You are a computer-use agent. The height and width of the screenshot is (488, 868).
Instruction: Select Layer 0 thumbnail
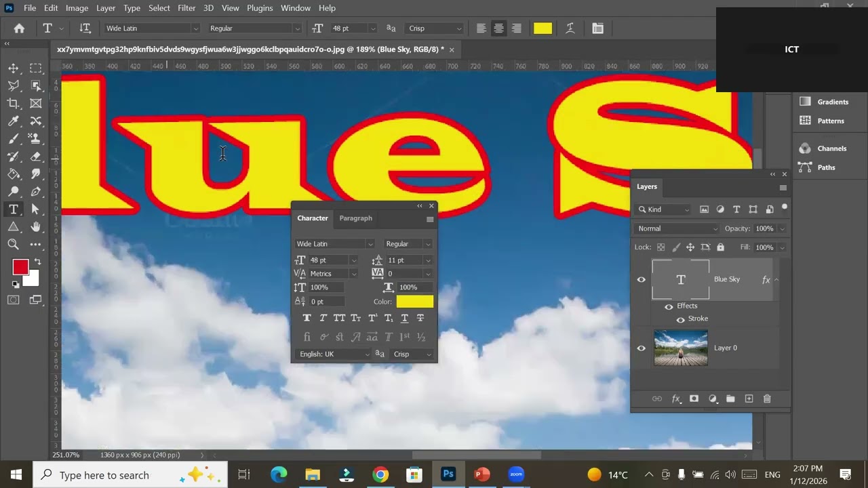pos(681,348)
